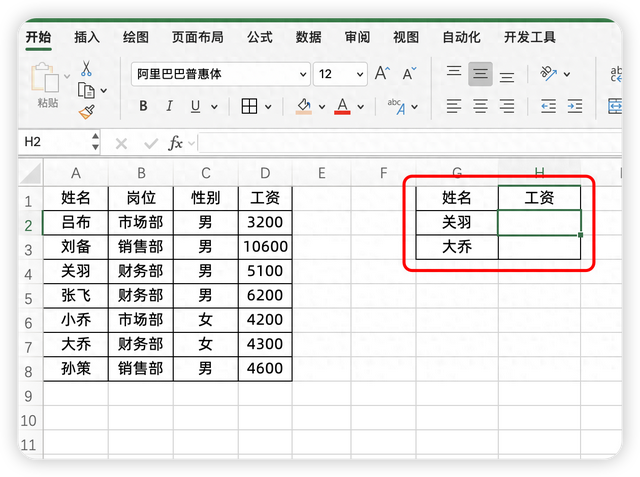Toggle Italic formatting
Image resolution: width=640 pixels, height=477 pixels.
click(169, 106)
